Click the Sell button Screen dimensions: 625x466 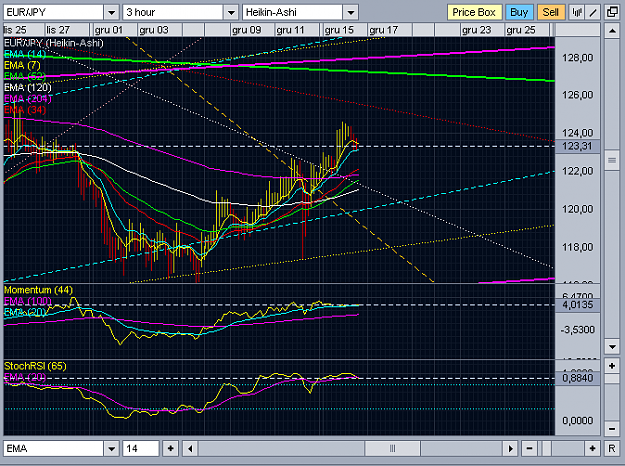pyautogui.click(x=551, y=12)
